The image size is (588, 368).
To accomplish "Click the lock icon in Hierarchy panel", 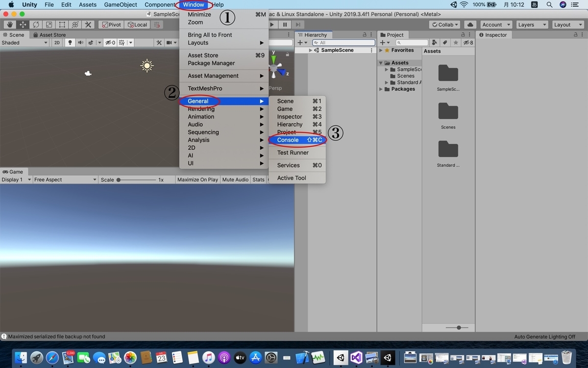I will pyautogui.click(x=364, y=35).
